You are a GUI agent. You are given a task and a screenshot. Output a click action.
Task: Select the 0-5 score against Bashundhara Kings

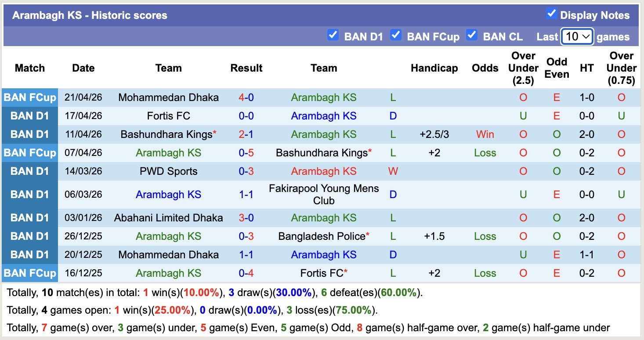click(246, 153)
